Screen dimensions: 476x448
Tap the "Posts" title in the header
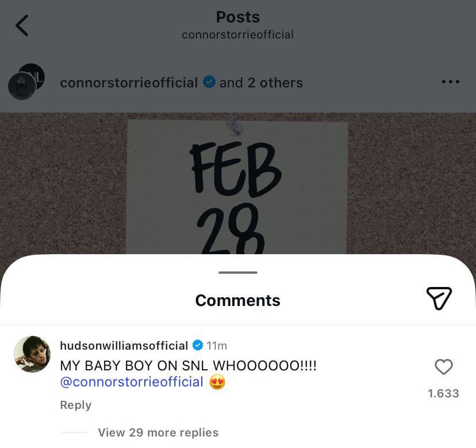(238, 17)
